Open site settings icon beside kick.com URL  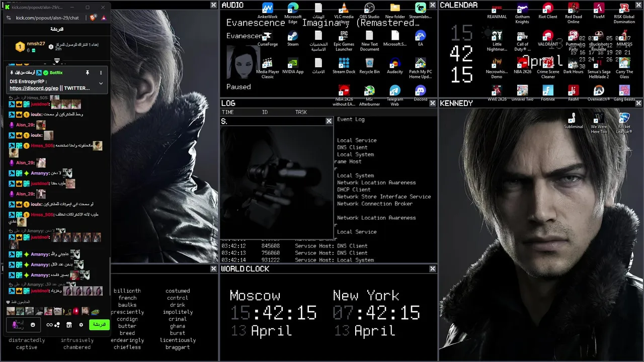(x=9, y=18)
